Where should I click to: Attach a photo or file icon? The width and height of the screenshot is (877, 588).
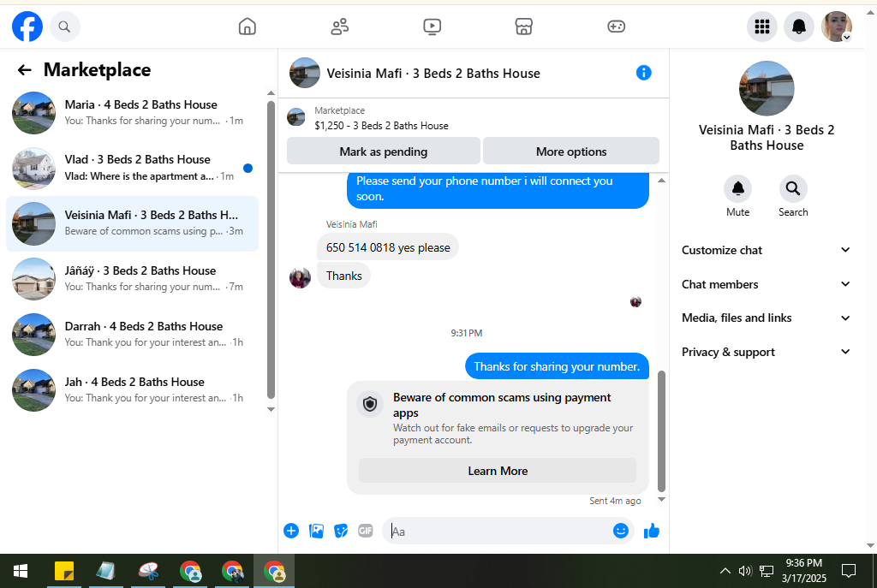[316, 531]
